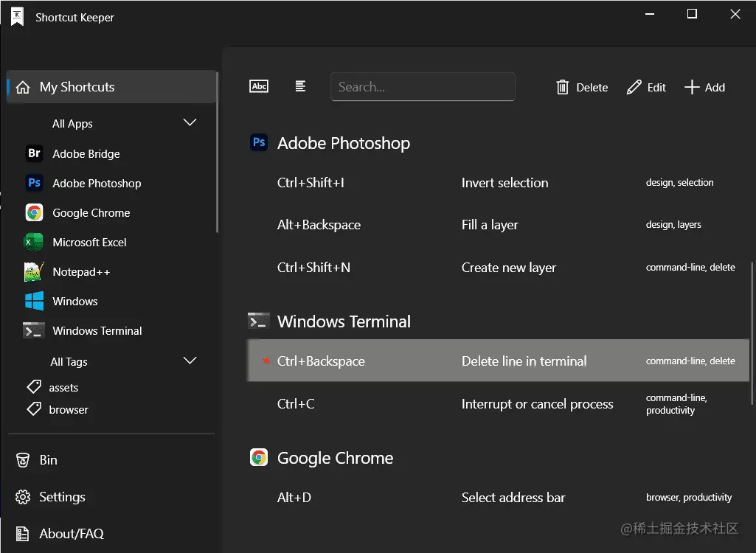The height and width of the screenshot is (553, 756).
Task: Select Windows in app list
Action: point(74,302)
